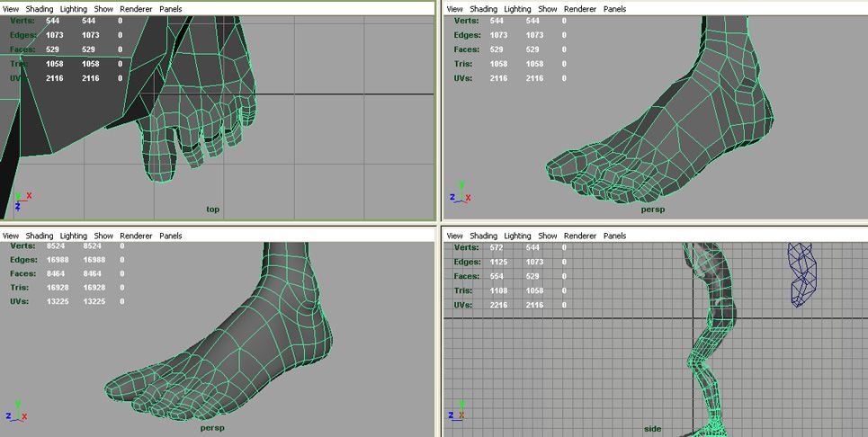Open Renderer menu in the side viewport

(x=580, y=236)
